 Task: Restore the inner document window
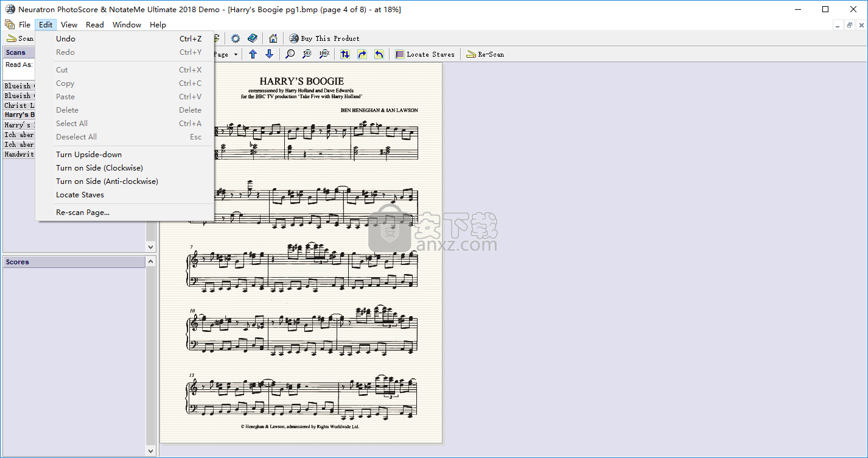[850, 25]
